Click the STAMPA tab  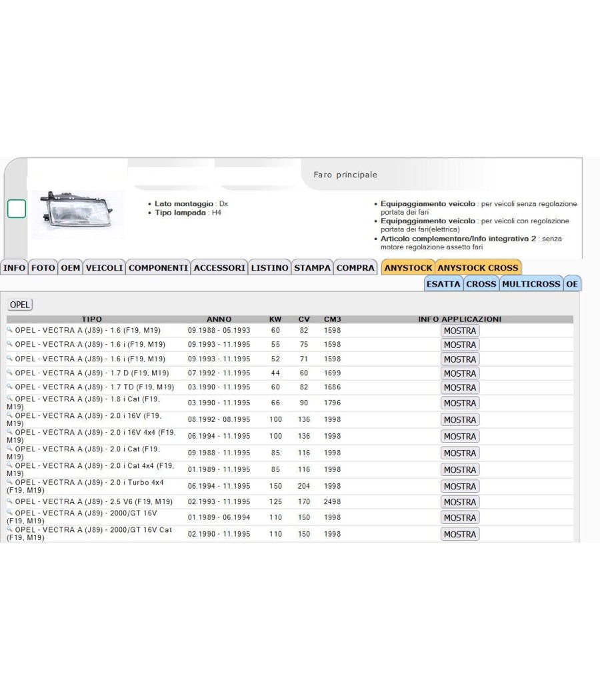[x=312, y=267]
